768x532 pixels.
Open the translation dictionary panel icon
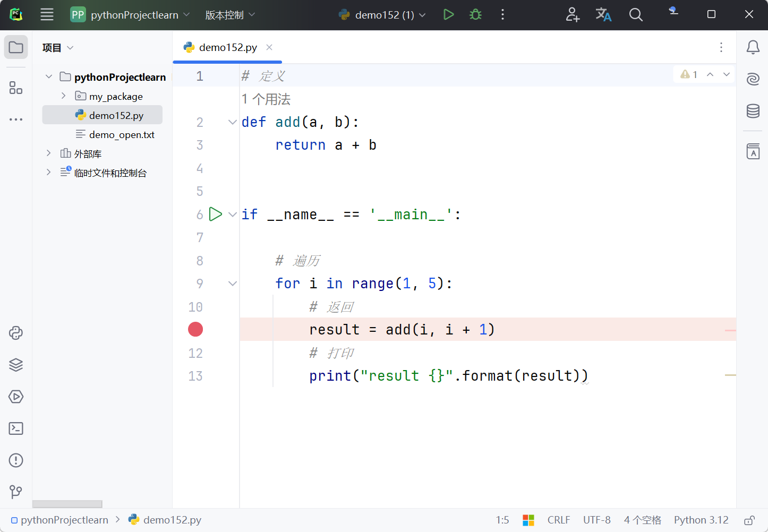point(753,151)
